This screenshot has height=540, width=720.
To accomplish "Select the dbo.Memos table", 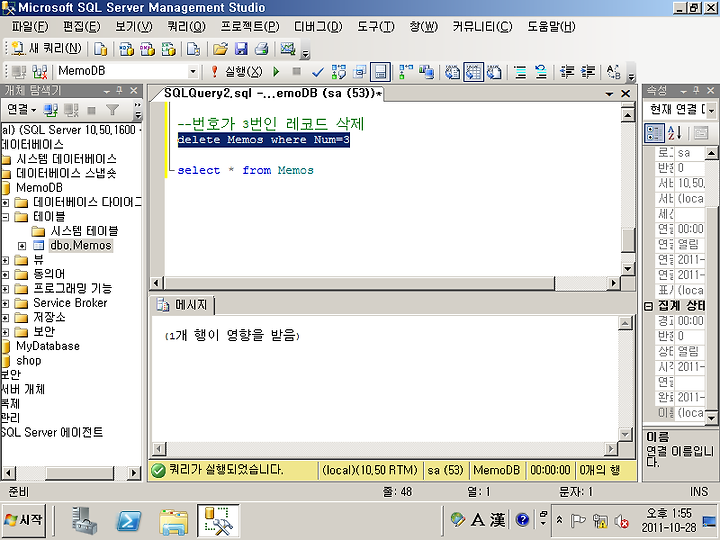I will click(x=81, y=245).
